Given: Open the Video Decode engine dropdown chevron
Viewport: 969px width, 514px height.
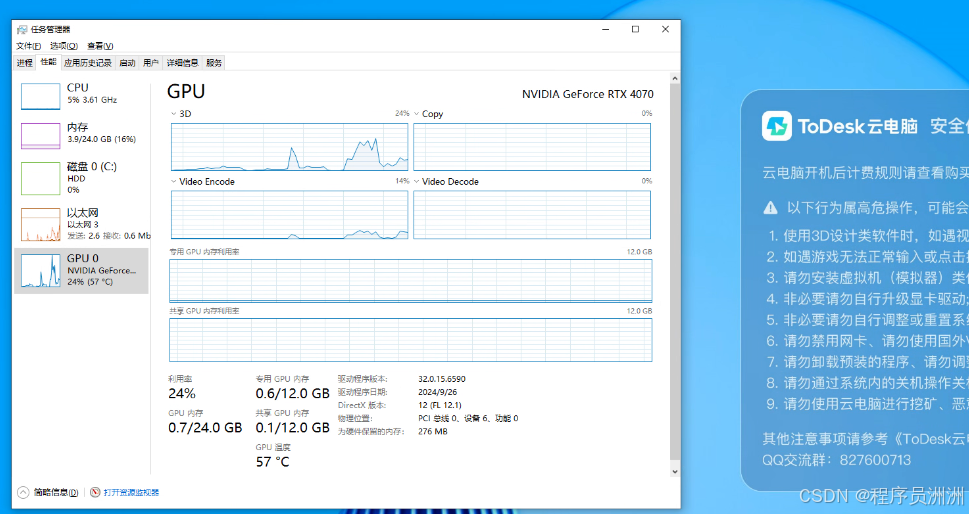Looking at the screenshot, I should 417,182.
